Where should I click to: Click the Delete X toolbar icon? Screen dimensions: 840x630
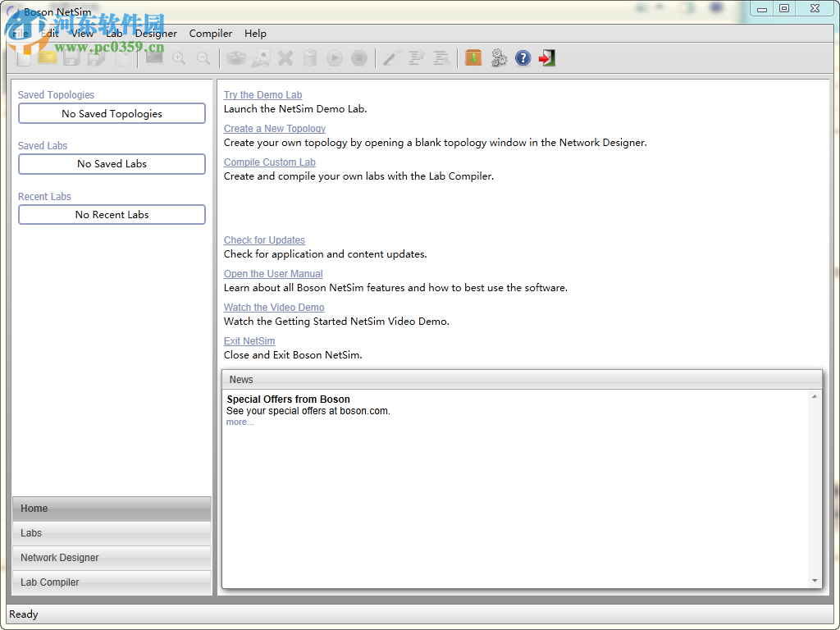(x=285, y=58)
